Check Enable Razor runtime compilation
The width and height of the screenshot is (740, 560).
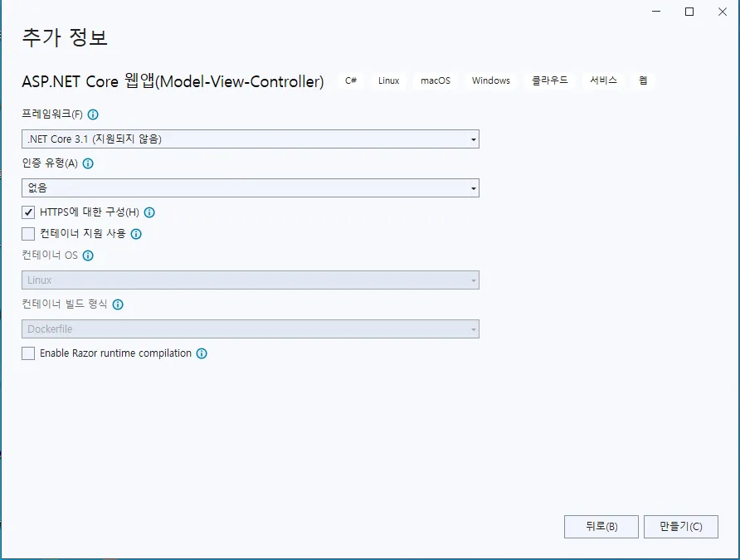click(28, 353)
